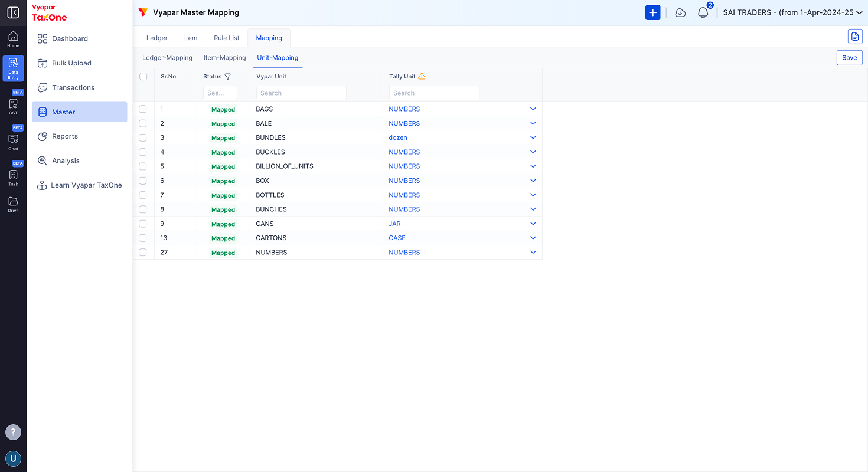The image size is (868, 472).
Task: Open the Drive folder icon
Action: click(13, 204)
